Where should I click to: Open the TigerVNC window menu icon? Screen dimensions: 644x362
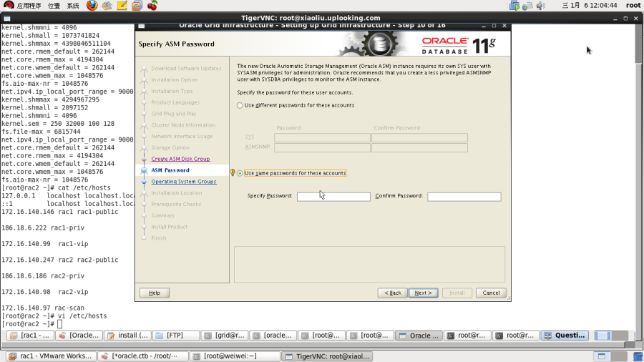click(7, 18)
